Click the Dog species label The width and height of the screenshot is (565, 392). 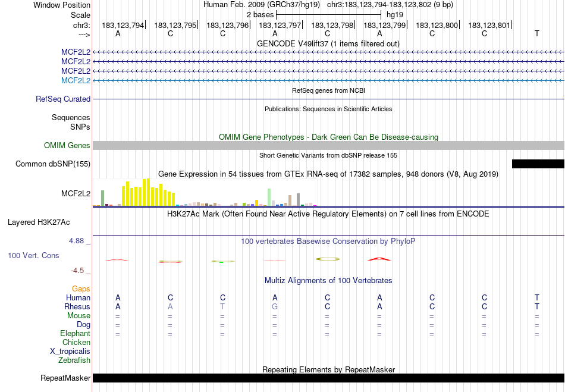[x=84, y=325]
